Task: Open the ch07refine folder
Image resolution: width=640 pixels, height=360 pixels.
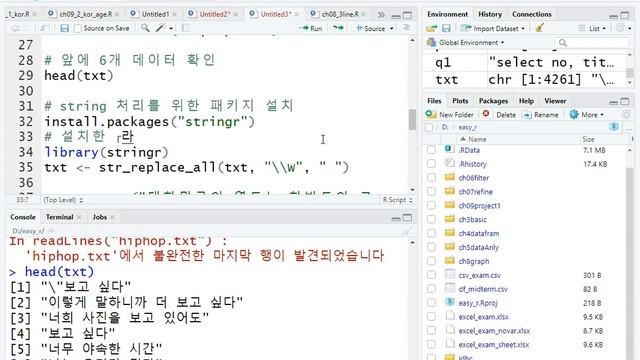Action: 476,191
